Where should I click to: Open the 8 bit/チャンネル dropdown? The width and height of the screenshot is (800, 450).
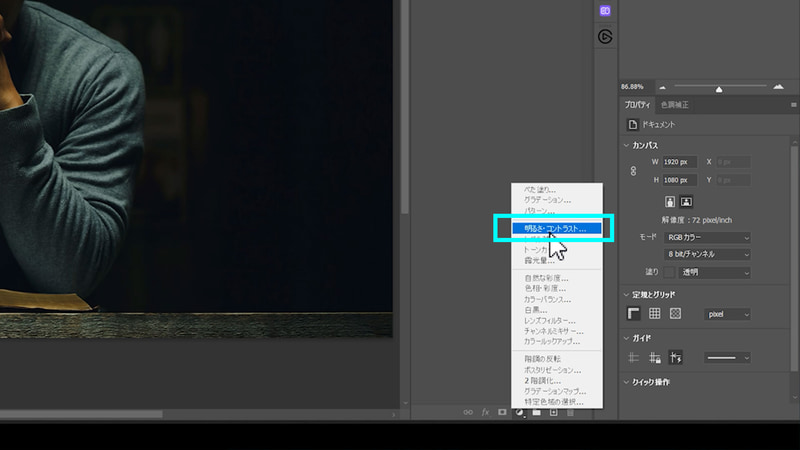[708, 254]
